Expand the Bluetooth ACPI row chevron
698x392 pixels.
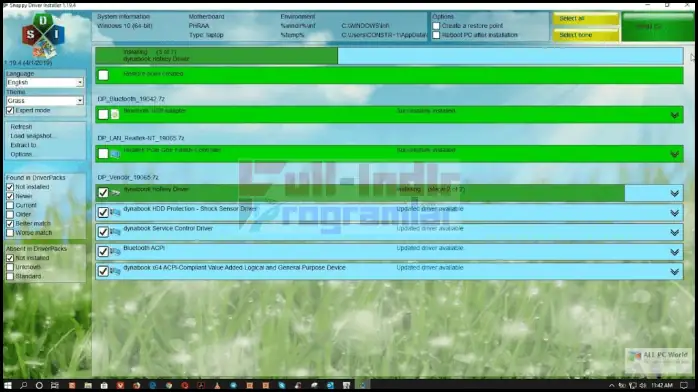[x=674, y=252]
